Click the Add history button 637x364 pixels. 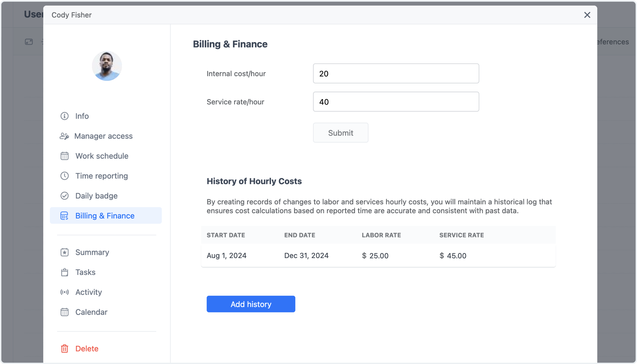(251, 304)
